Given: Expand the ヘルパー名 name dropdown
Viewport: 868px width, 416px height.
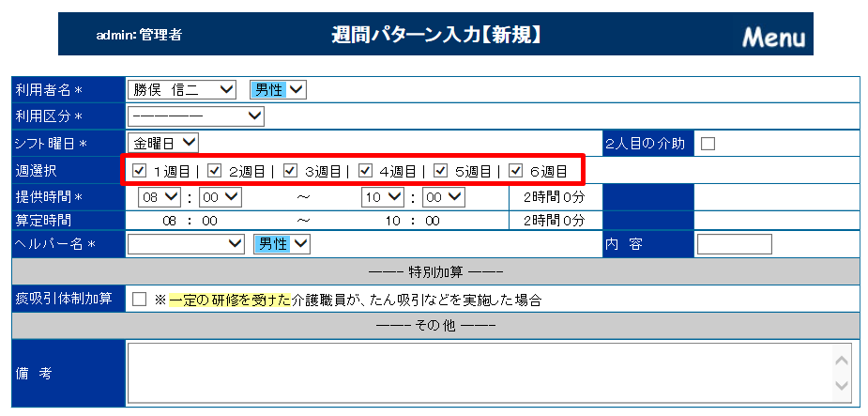Looking at the screenshot, I should [x=186, y=244].
